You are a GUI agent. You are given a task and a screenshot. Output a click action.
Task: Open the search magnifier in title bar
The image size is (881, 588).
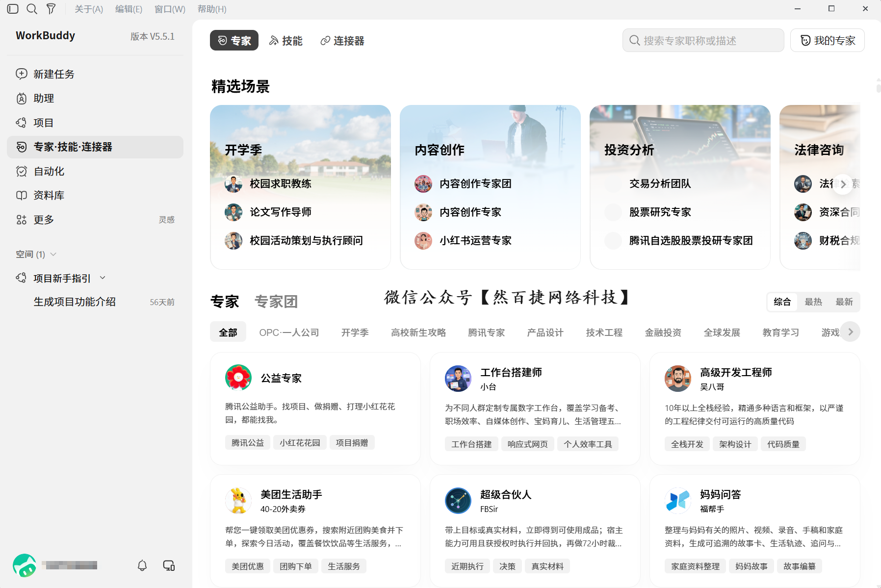32,9
